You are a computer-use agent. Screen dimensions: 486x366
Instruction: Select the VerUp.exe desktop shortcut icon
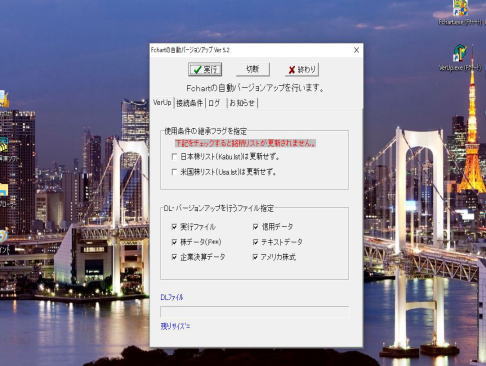click(460, 58)
